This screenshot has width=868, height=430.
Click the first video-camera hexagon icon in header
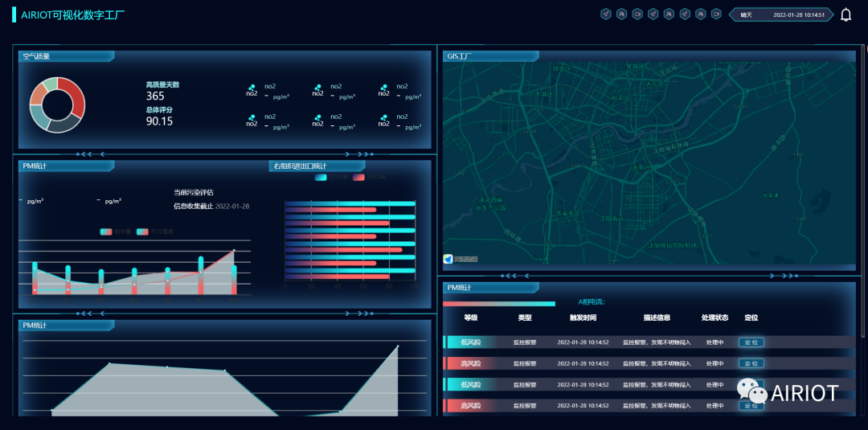coord(637,14)
